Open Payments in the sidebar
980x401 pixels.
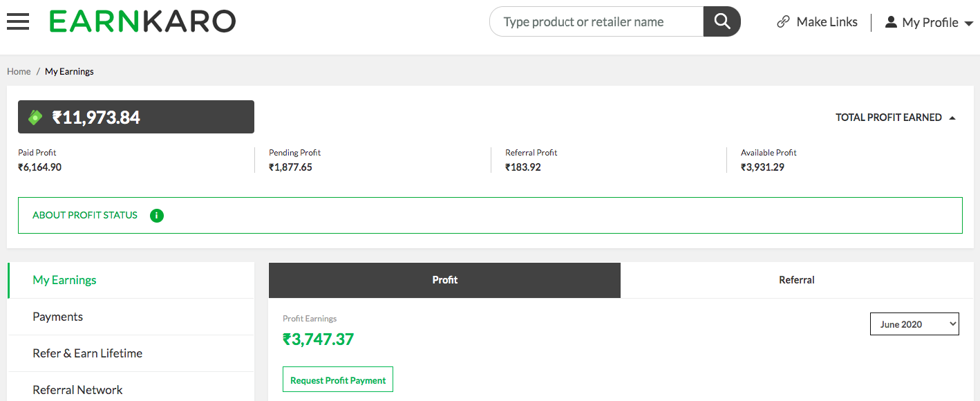(131, 317)
